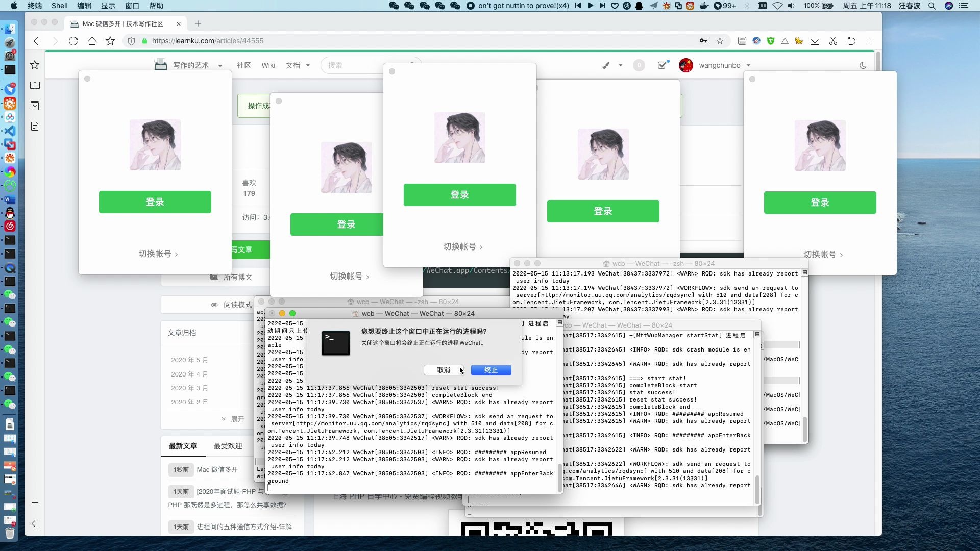Click the yellow cat extension icon
The width and height of the screenshot is (980, 551).
click(x=799, y=41)
